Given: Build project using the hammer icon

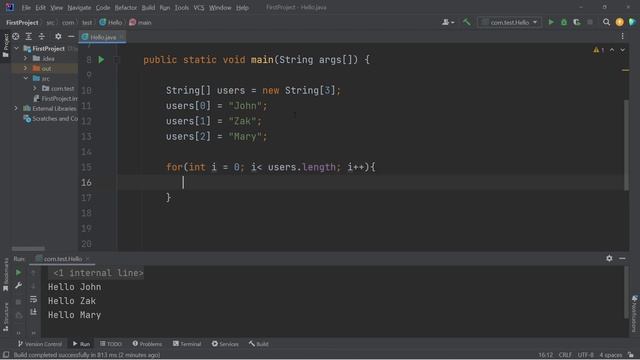Looking at the screenshot, I should click(x=467, y=22).
